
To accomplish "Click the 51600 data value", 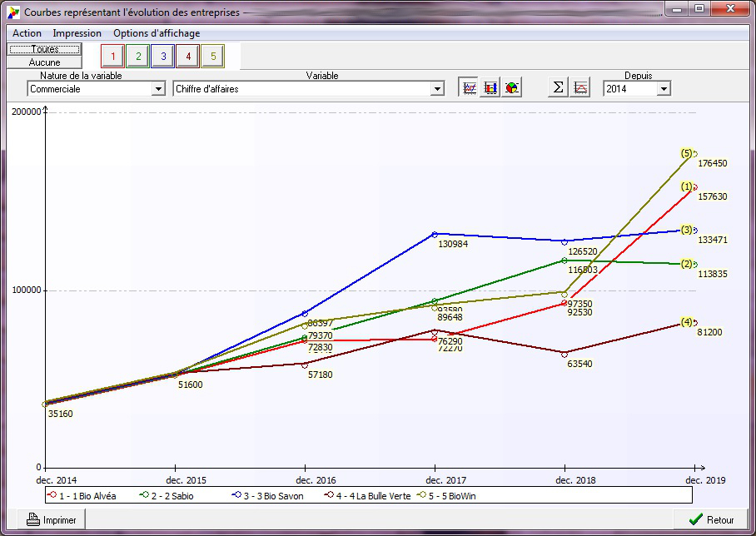I will (x=191, y=385).
